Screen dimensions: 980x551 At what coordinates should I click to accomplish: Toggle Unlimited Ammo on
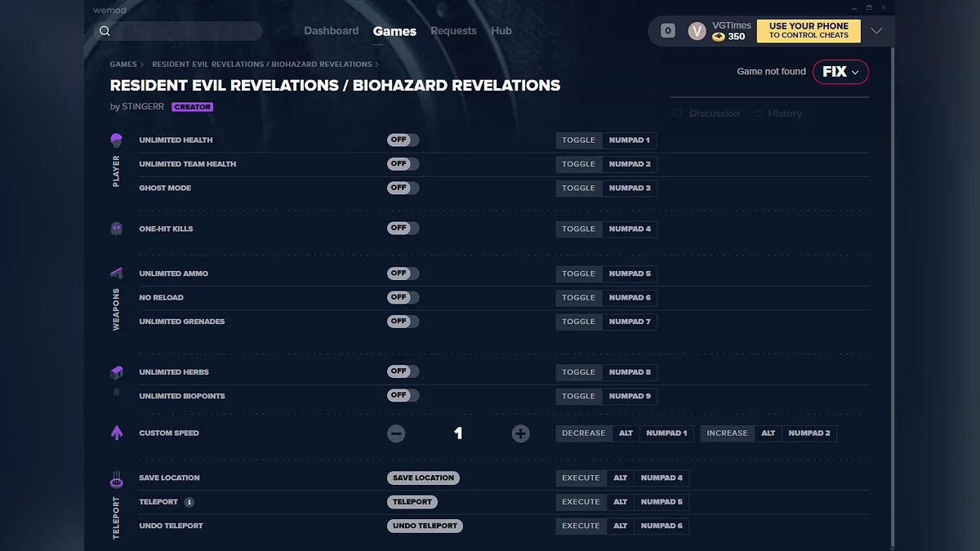[403, 273]
